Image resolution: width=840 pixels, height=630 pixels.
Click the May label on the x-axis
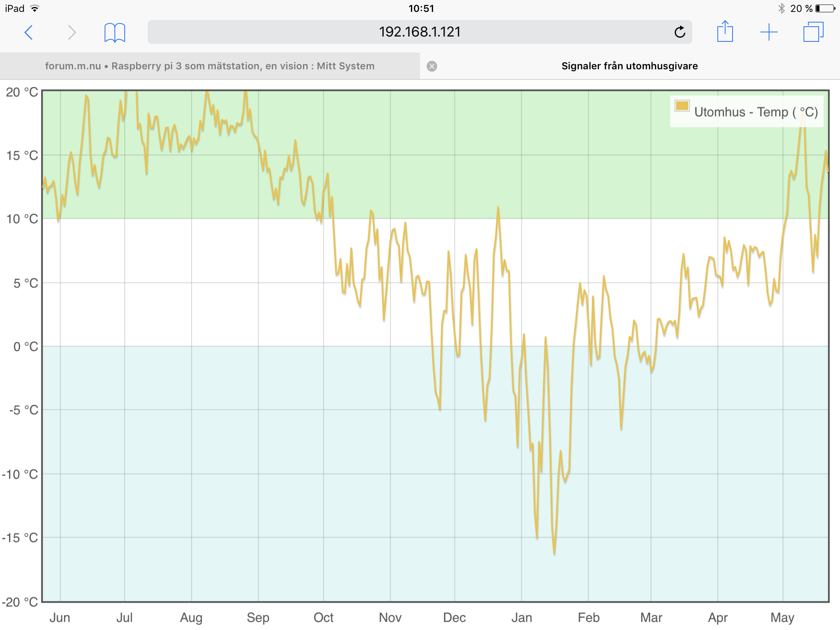pyautogui.click(x=782, y=617)
